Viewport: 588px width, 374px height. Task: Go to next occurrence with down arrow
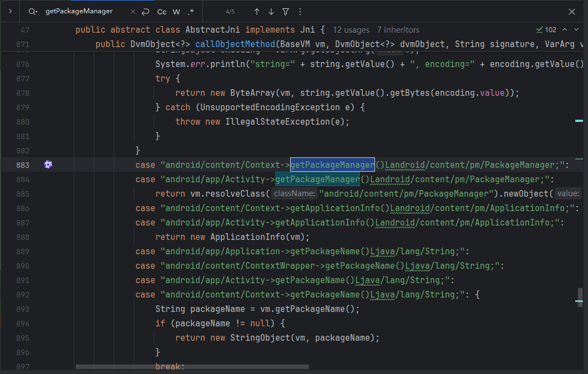pos(271,12)
